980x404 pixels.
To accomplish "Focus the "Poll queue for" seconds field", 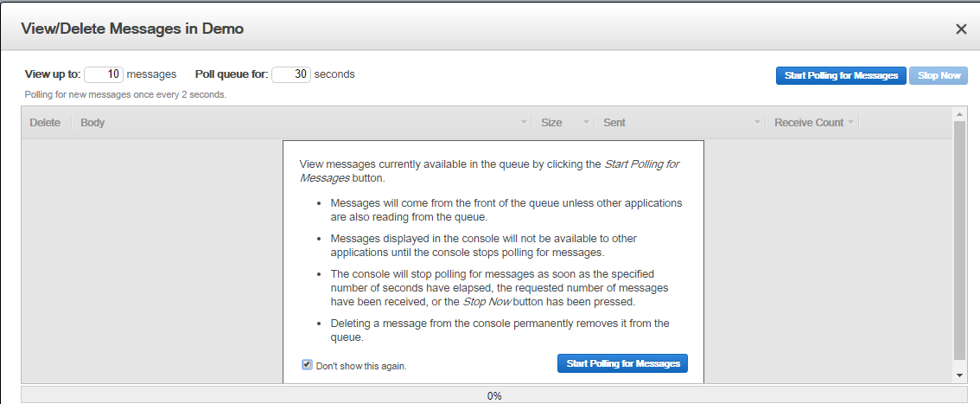I will [291, 74].
